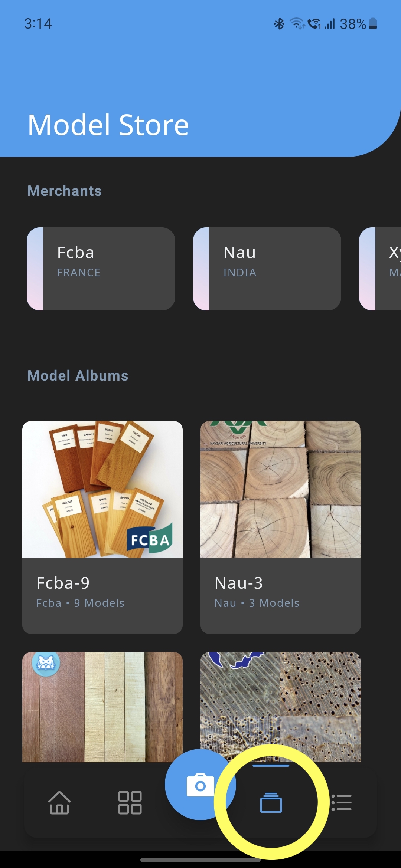This screenshot has height=868, width=401.
Task: Tap the home icon in bottom navigation
Action: click(x=59, y=803)
